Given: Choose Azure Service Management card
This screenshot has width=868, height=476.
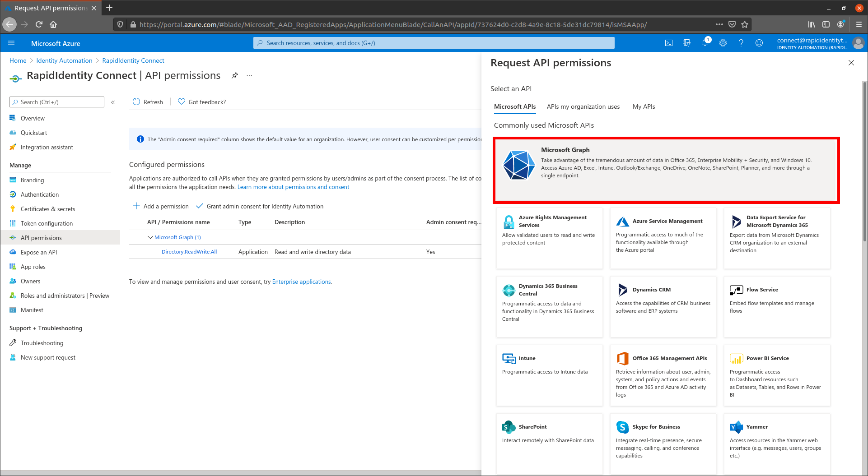Looking at the screenshot, I should coord(663,238).
